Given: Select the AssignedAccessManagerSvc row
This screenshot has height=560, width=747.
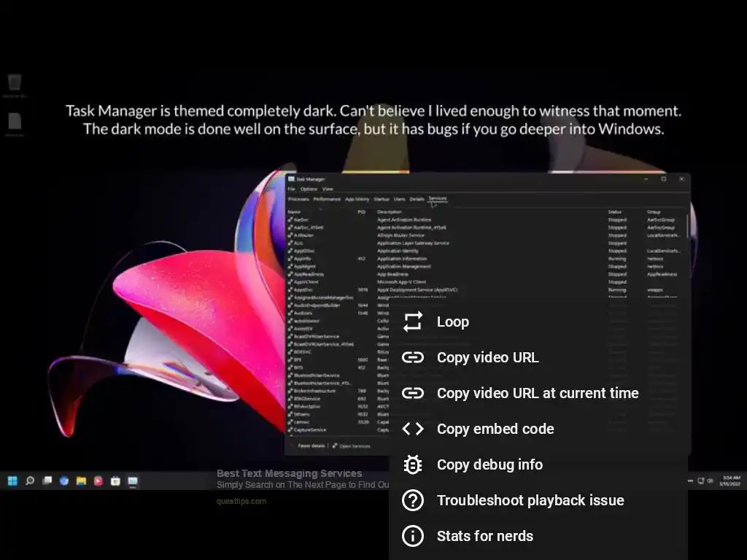Looking at the screenshot, I should pos(323,297).
